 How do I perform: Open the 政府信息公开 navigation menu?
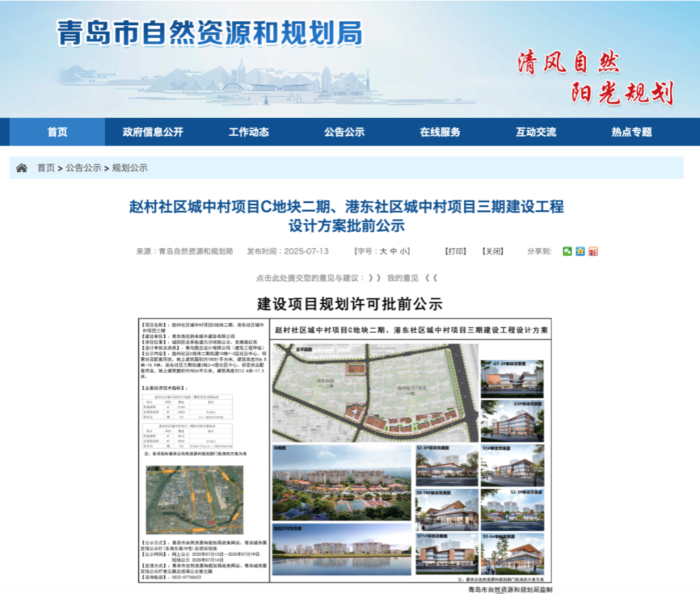(x=152, y=131)
